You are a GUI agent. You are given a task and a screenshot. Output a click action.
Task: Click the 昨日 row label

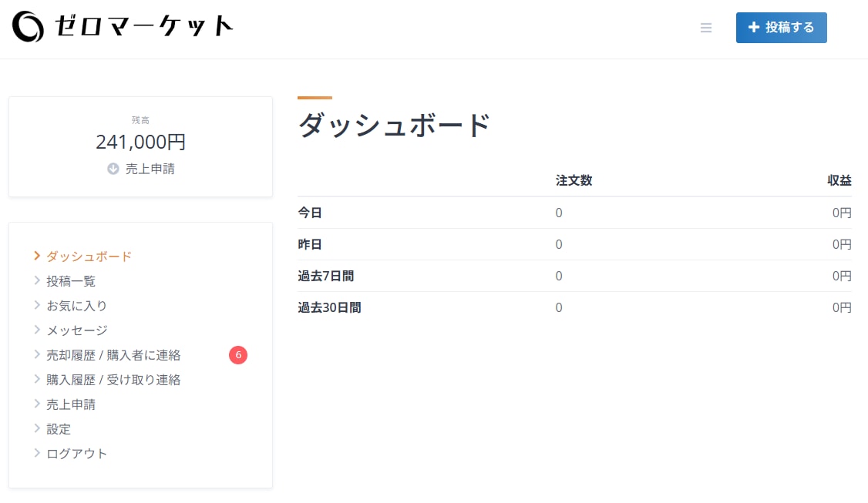310,244
